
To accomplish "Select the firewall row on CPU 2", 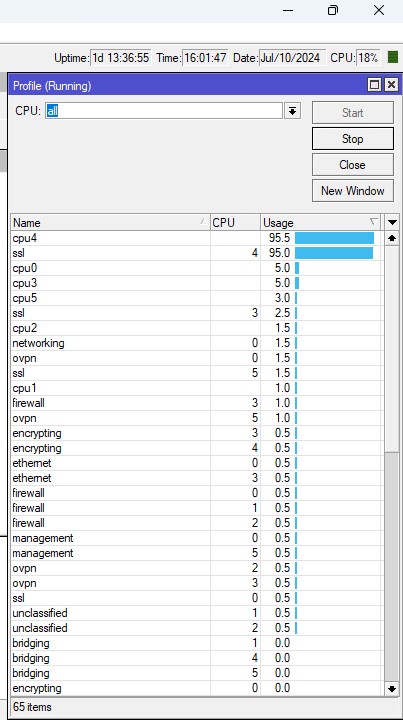I will click(x=196, y=523).
